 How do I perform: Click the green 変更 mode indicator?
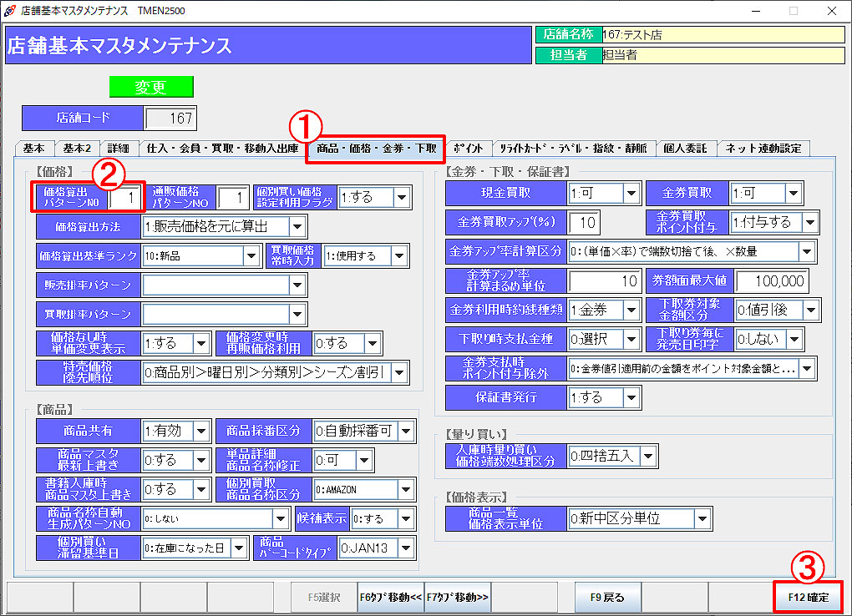(151, 88)
